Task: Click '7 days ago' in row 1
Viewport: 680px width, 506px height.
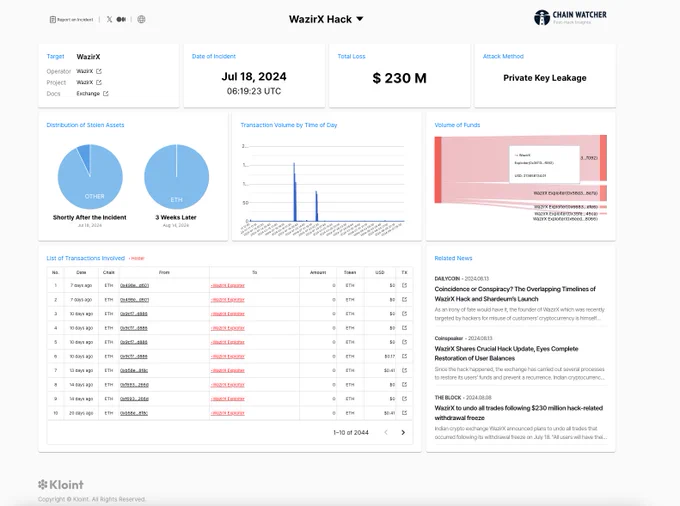Action: [x=81, y=285]
